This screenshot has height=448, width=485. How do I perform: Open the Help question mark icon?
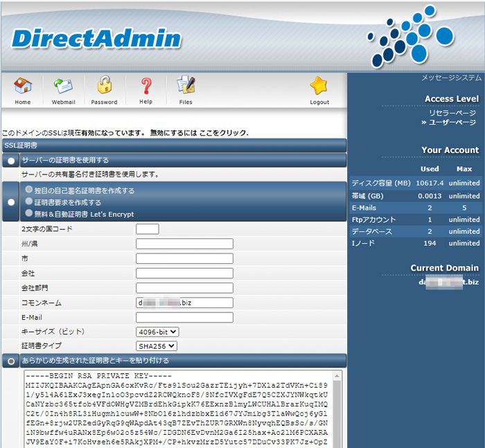pyautogui.click(x=146, y=86)
